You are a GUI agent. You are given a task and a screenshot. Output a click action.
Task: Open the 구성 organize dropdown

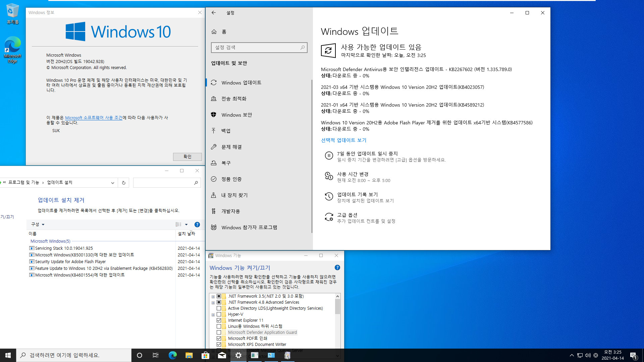[x=38, y=225]
